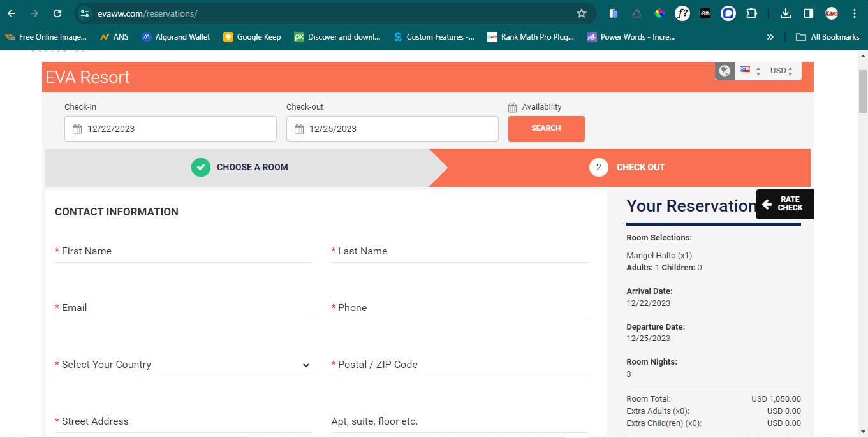Viewport: 868px width, 438px height.
Task: Open the browser extensions puzzle icon
Action: point(752,13)
